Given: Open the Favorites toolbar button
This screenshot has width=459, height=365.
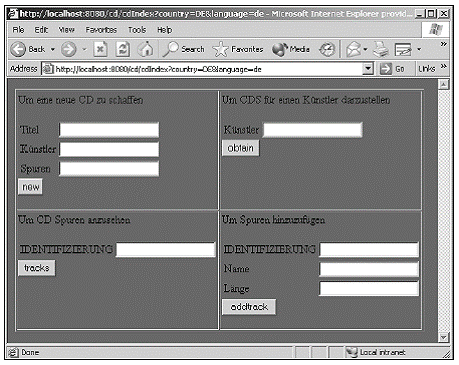Looking at the screenshot, I should click(x=238, y=49).
